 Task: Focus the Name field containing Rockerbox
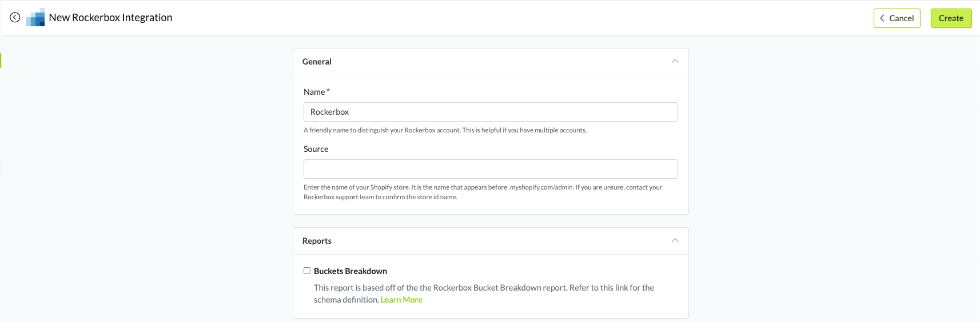(491, 112)
